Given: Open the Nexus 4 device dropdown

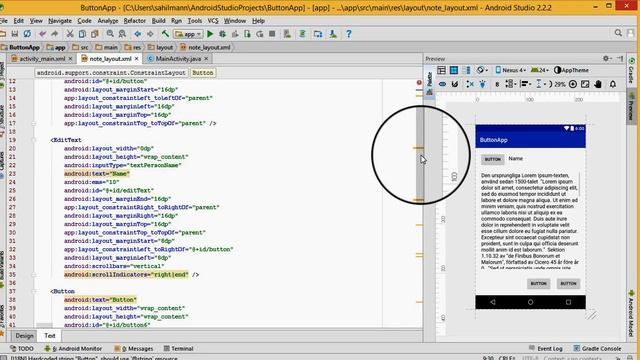Looking at the screenshot, I should (510, 70).
